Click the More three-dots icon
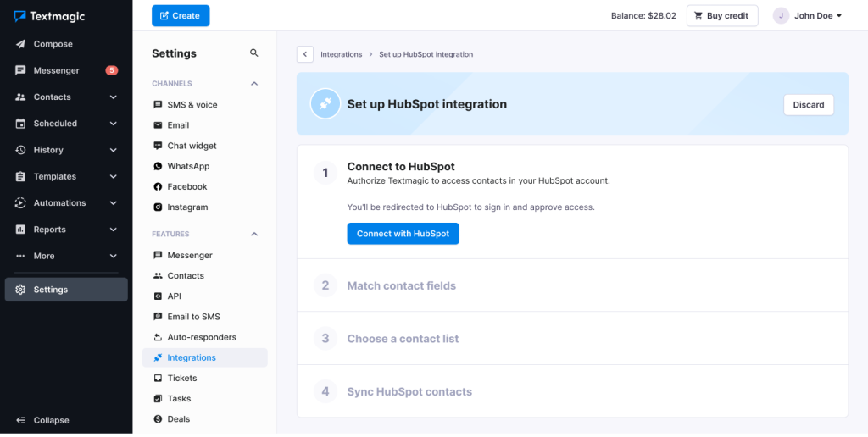This screenshot has height=437, width=868. pyautogui.click(x=20, y=256)
